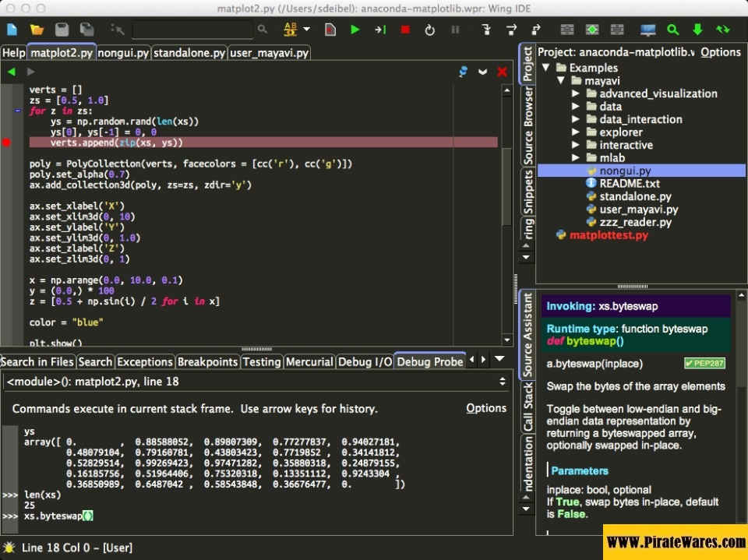Expand the advanced_visualization folder
Image resolution: width=748 pixels, height=560 pixels.
pyautogui.click(x=575, y=93)
